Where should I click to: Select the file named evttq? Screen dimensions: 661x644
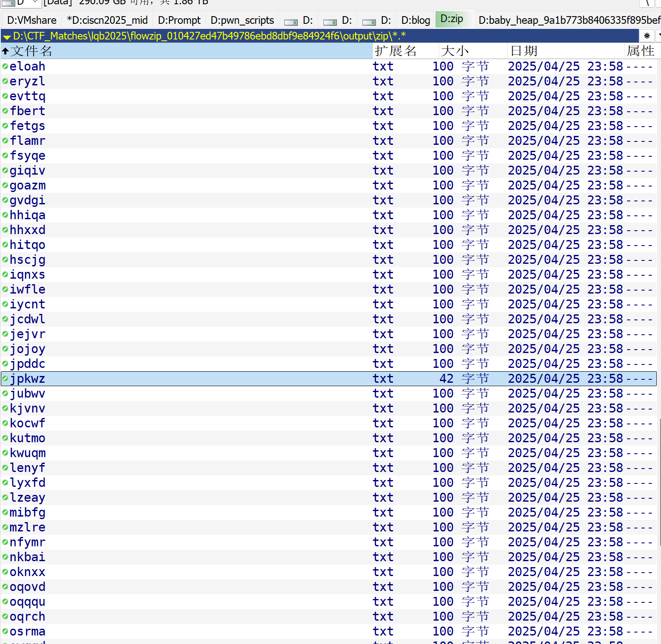[x=27, y=96]
